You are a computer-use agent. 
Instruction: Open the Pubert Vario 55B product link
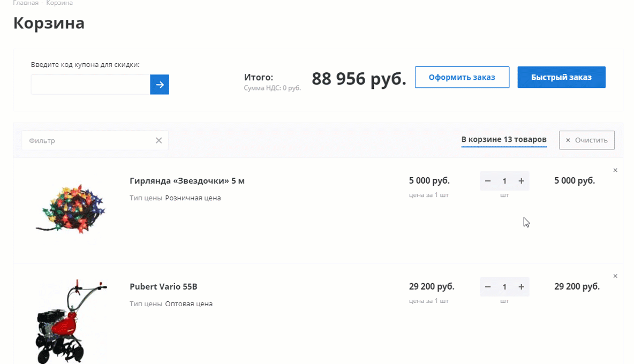pos(163,287)
